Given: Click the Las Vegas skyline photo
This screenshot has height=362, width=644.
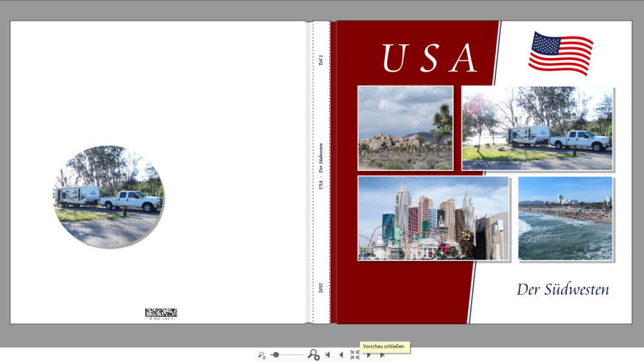Looking at the screenshot, I should pyautogui.click(x=433, y=218).
